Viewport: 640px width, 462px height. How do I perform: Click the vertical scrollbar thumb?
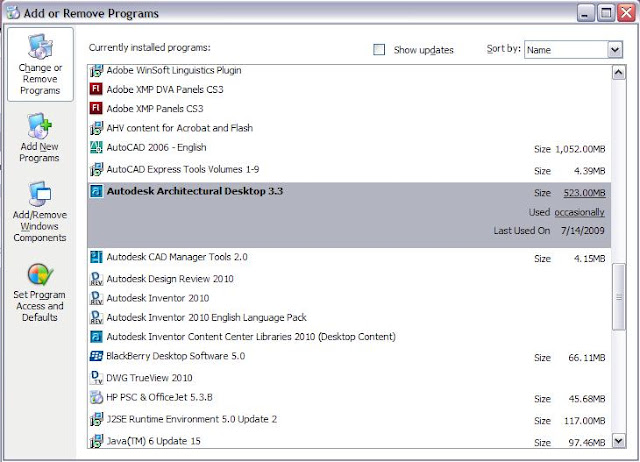coord(619,297)
